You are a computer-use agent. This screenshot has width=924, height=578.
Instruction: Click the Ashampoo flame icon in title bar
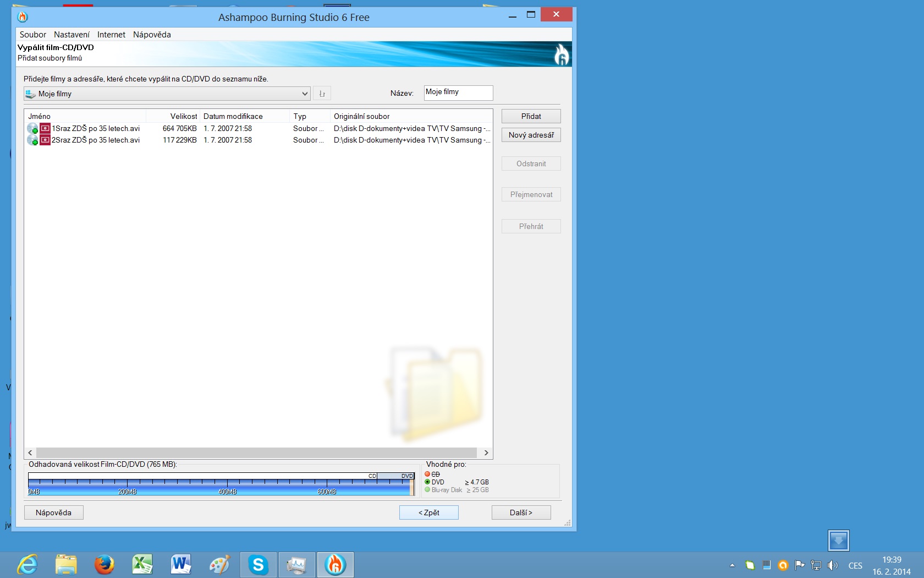[23, 17]
